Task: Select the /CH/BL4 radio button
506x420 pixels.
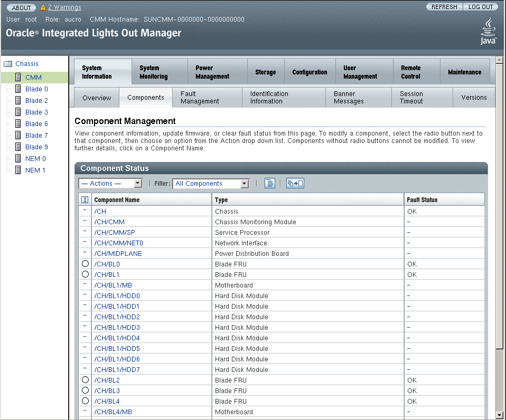Action: (85, 401)
